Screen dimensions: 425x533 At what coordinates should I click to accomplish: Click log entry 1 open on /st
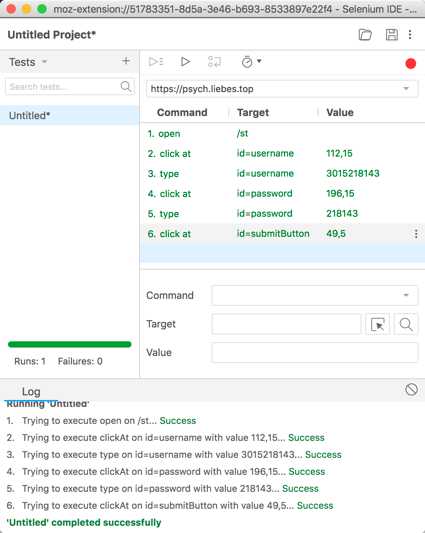[x=101, y=421]
